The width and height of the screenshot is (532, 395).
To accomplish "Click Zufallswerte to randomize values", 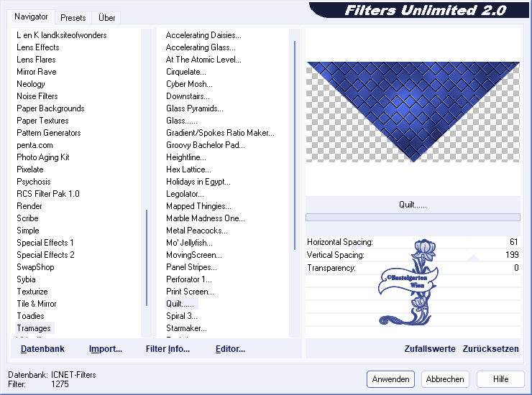I will (430, 349).
